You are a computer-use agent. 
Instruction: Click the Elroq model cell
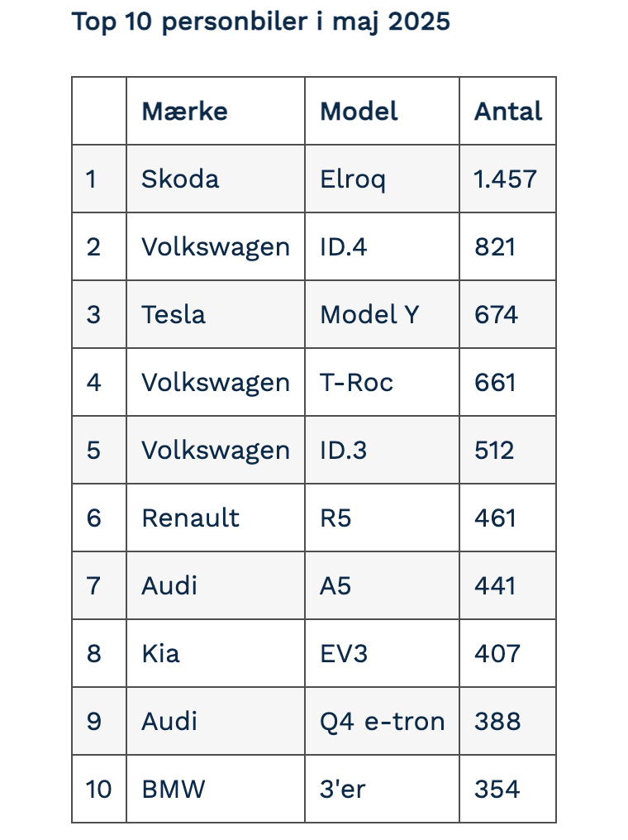(x=353, y=179)
